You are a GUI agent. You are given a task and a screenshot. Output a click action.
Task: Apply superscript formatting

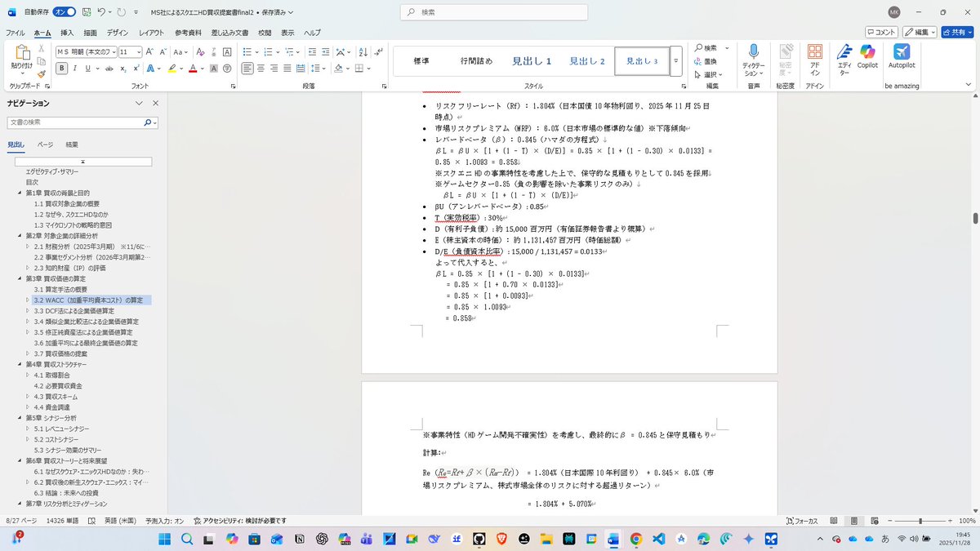click(x=137, y=69)
